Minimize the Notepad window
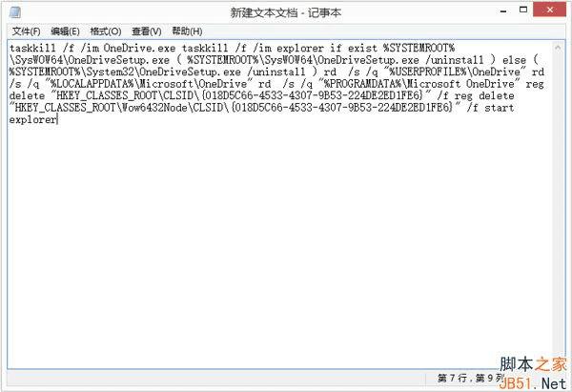The image size is (572, 392). point(503,10)
